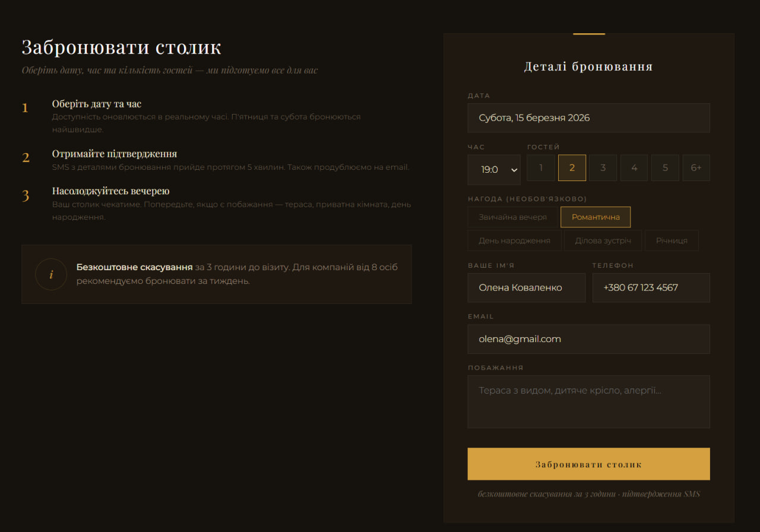Viewport: 760px width, 532px height.
Task: Click the date field with Субота, 15 березня 2026
Action: point(588,118)
